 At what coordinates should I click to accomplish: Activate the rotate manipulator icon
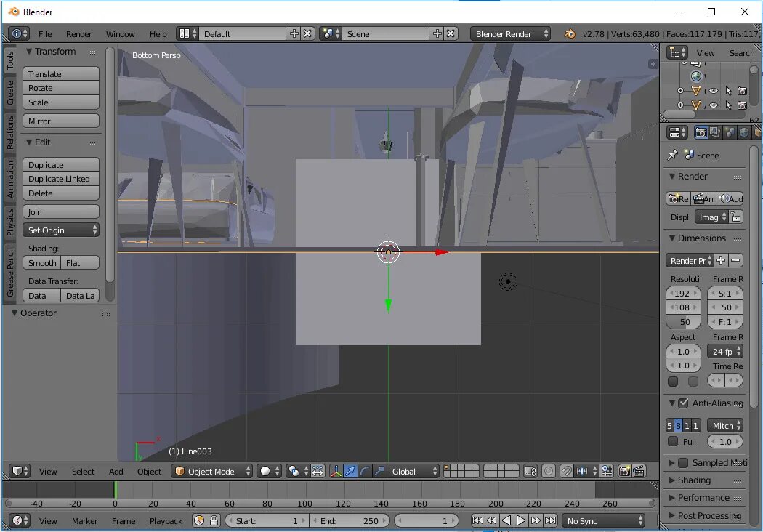coord(366,471)
